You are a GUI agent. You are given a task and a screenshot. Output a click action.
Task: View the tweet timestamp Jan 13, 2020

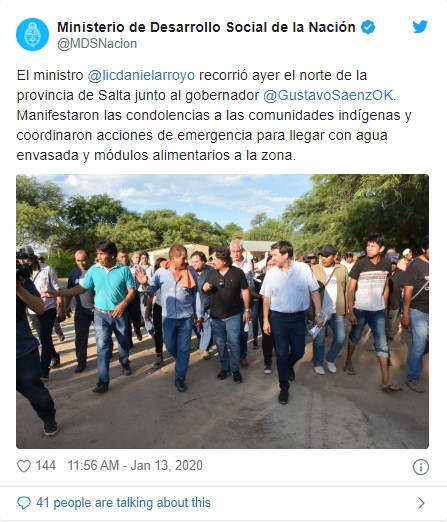coord(167,465)
